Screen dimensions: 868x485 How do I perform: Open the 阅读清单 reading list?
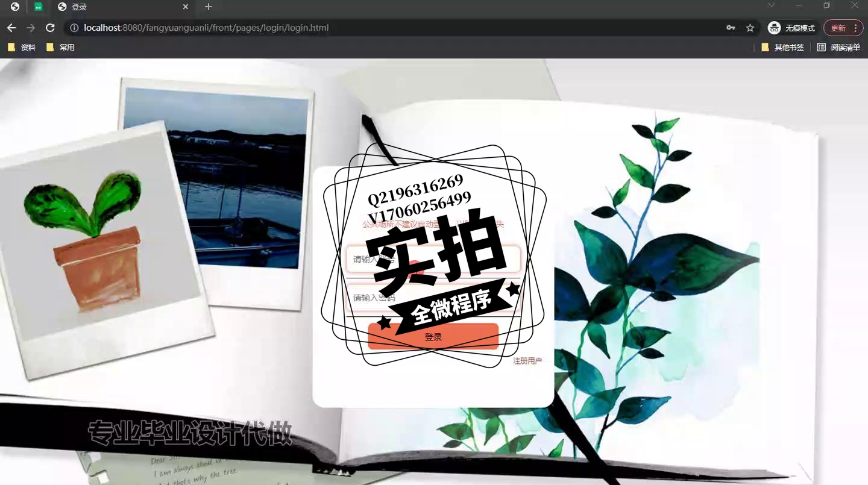pos(838,47)
